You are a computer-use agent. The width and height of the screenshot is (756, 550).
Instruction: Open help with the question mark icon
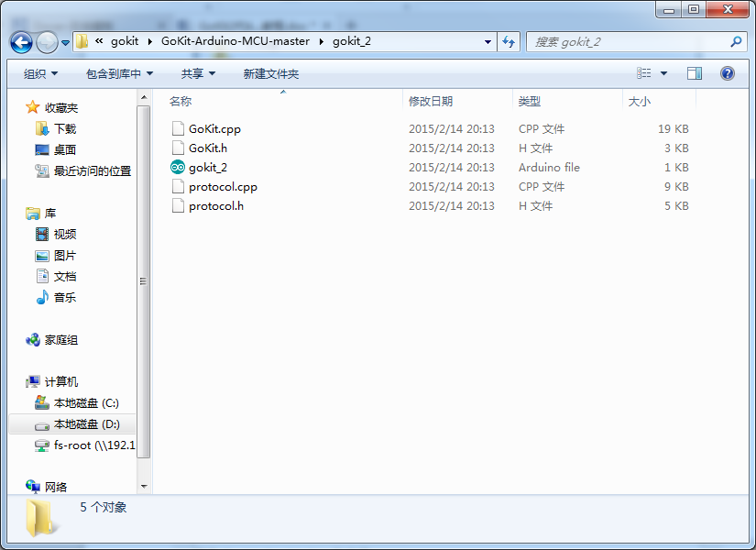tap(727, 73)
